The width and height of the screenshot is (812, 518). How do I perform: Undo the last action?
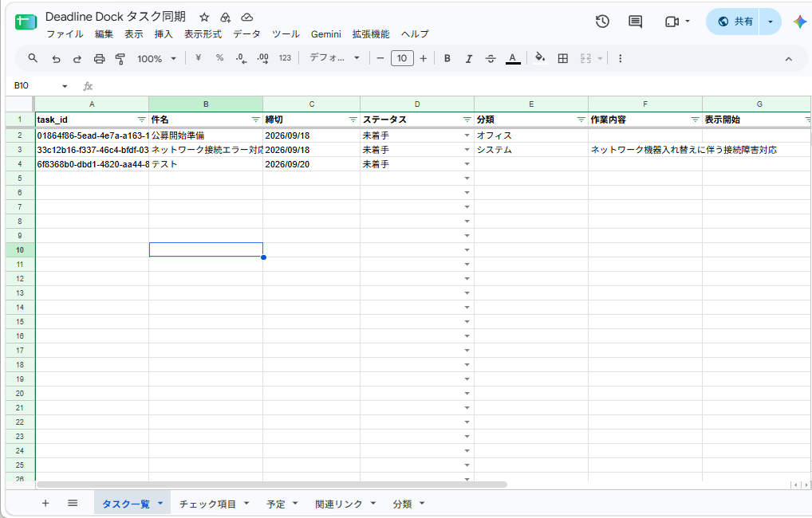click(56, 58)
